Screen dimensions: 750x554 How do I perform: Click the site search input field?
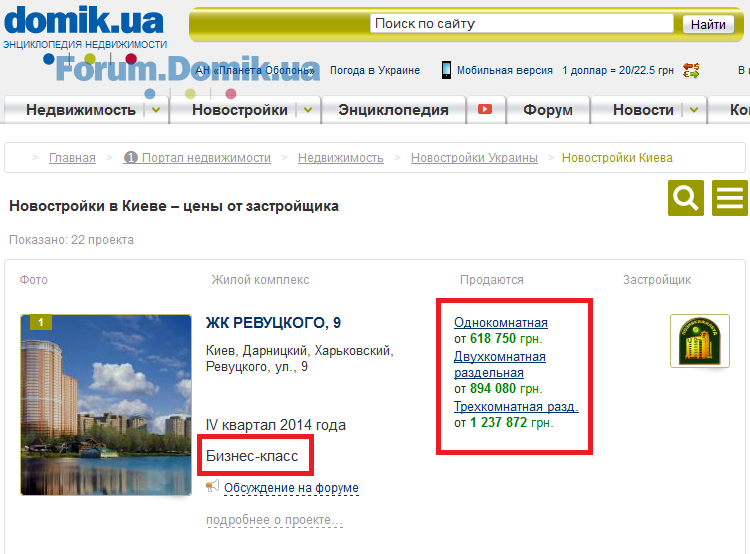click(522, 23)
